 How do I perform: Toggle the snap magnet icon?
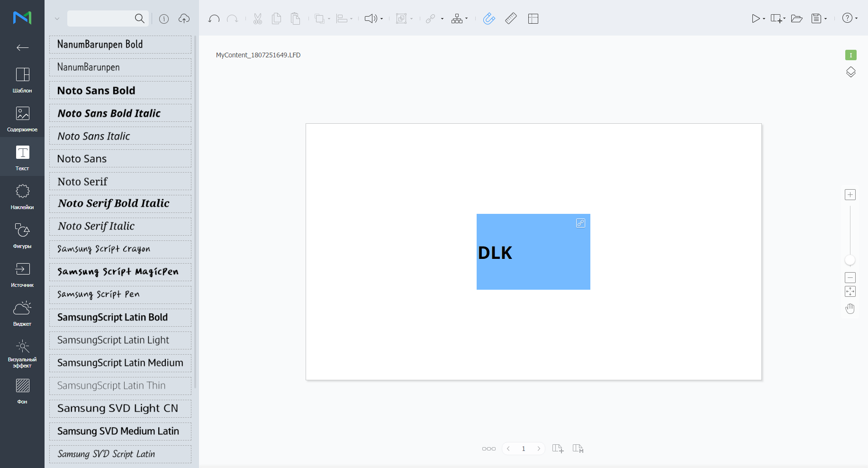coord(488,18)
